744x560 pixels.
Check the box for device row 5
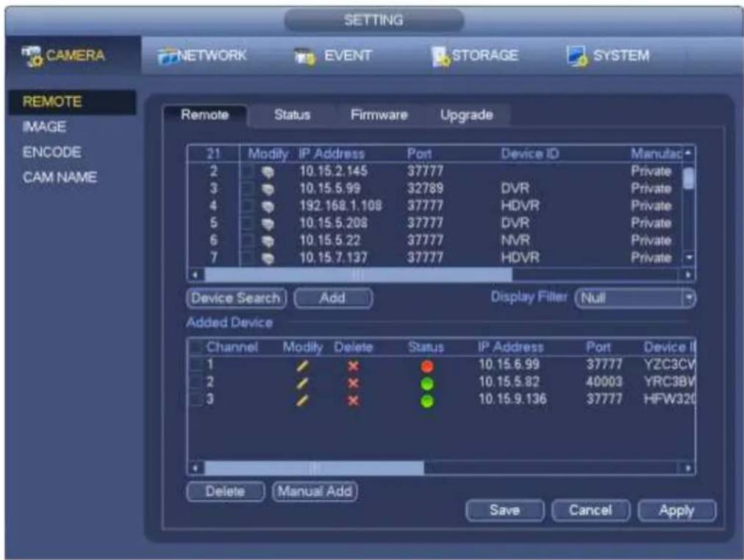coord(248,223)
